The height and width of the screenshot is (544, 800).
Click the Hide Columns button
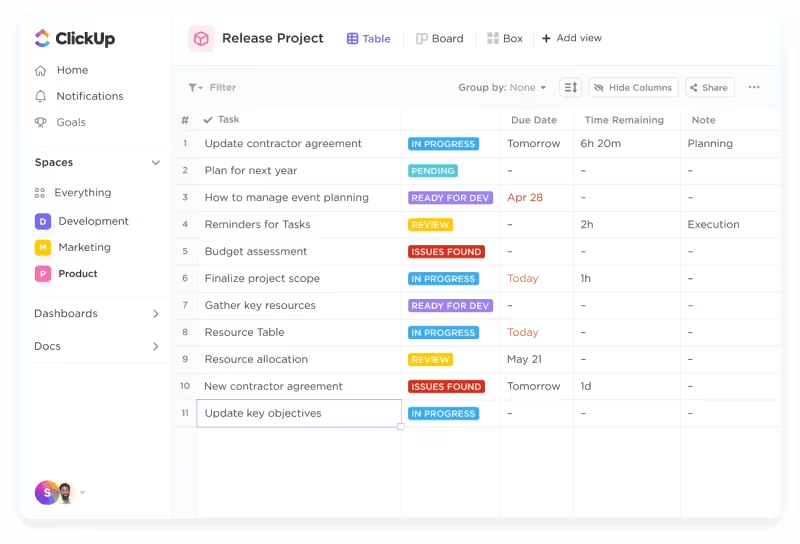(633, 88)
